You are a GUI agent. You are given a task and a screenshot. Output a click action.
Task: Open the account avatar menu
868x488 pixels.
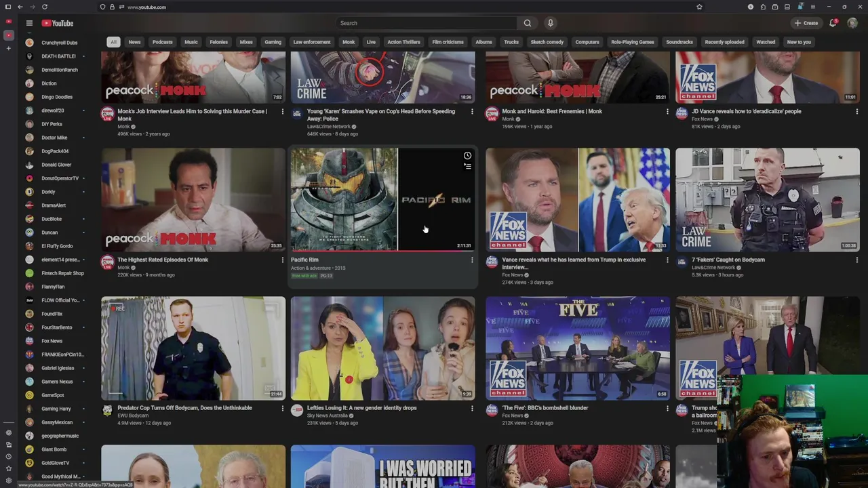(x=852, y=23)
